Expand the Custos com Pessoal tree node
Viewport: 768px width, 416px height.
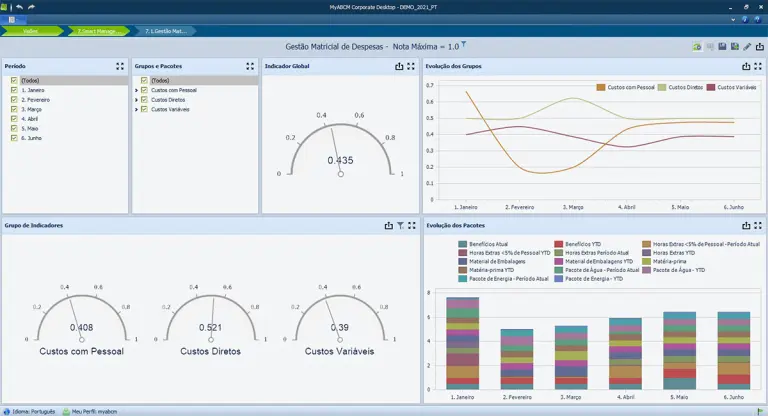pos(136,90)
